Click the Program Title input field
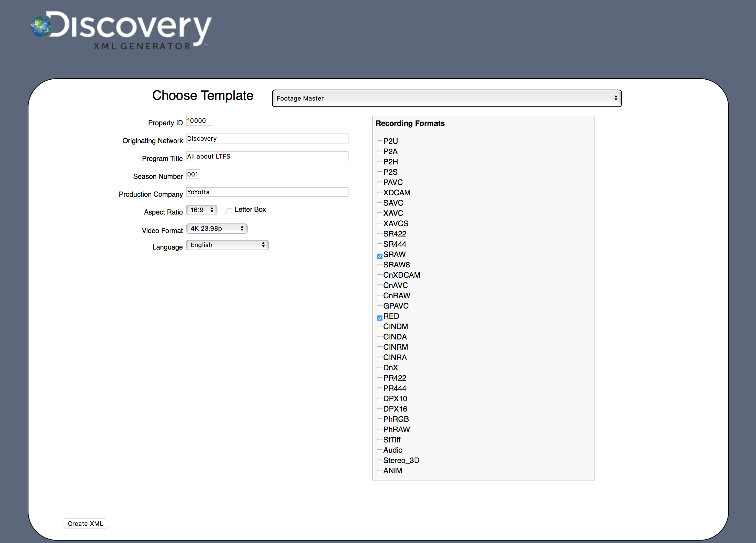This screenshot has width=756, height=543. (x=267, y=157)
